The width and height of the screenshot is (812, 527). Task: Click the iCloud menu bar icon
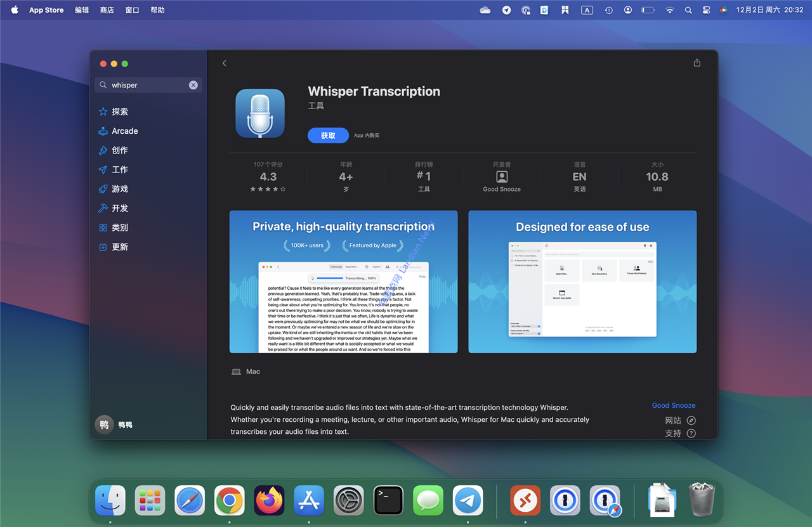(485, 10)
